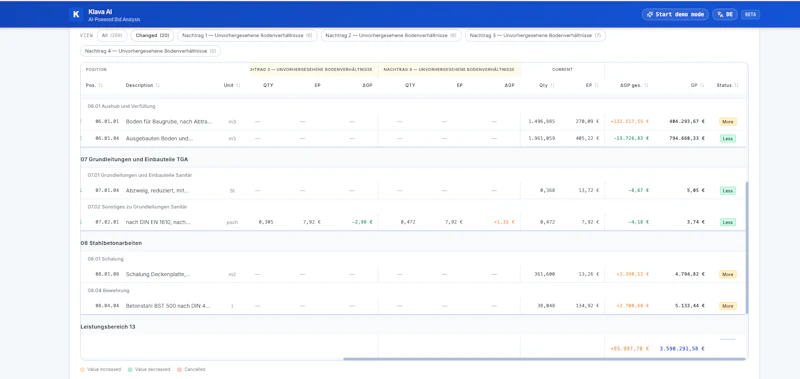Click the vertical scrollbar at table's right edge

click(x=747, y=247)
